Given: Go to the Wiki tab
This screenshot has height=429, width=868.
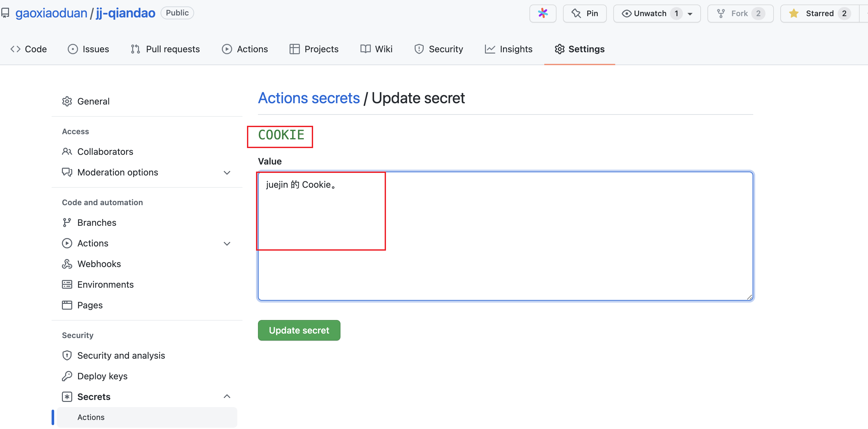Looking at the screenshot, I should pyautogui.click(x=376, y=49).
